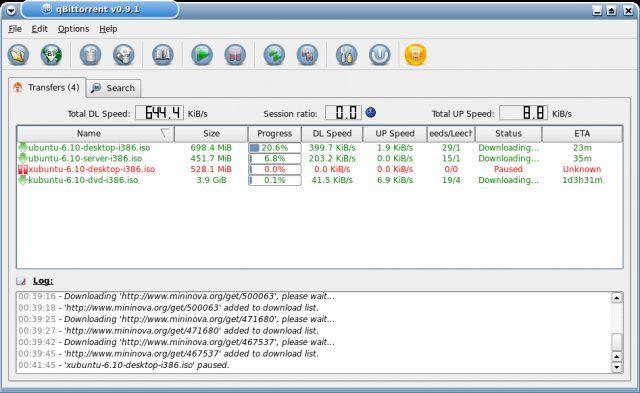Click the orange toolbar icon

416,55
